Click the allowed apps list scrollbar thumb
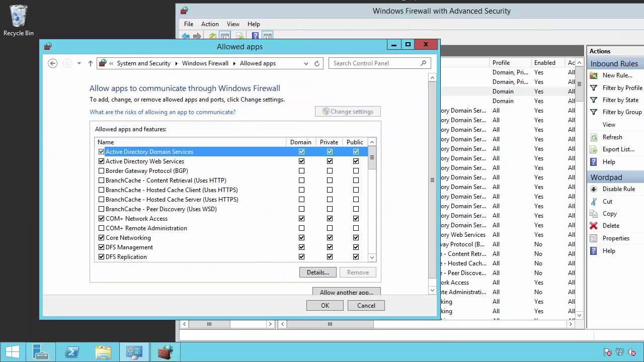Viewport: 644px width, 362px height. pos(372,158)
